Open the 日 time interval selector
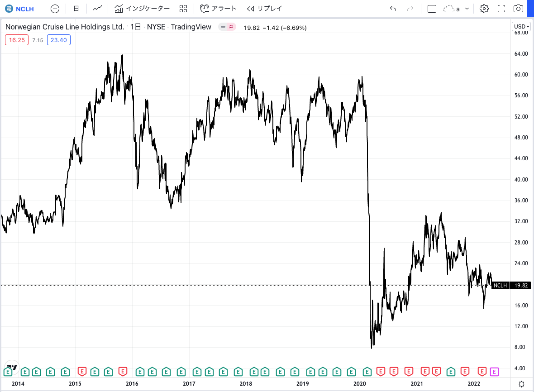The image size is (534, 392). pyautogui.click(x=76, y=9)
